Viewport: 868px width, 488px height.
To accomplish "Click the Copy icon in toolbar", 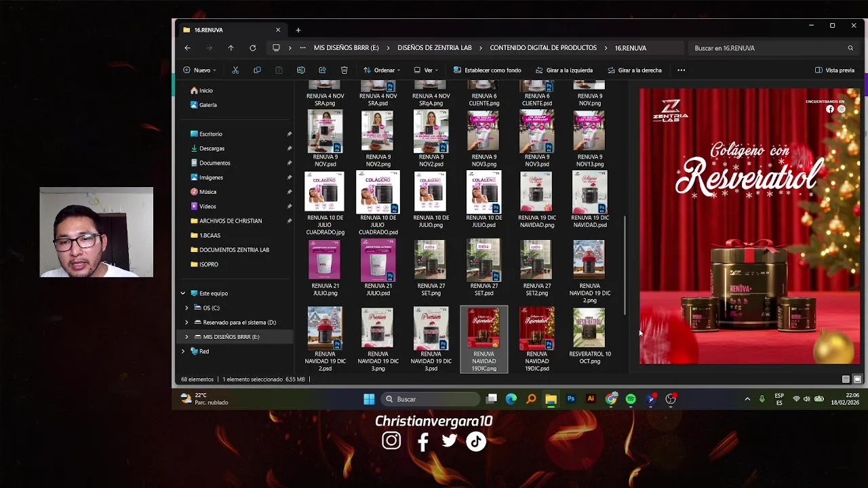I will click(257, 70).
